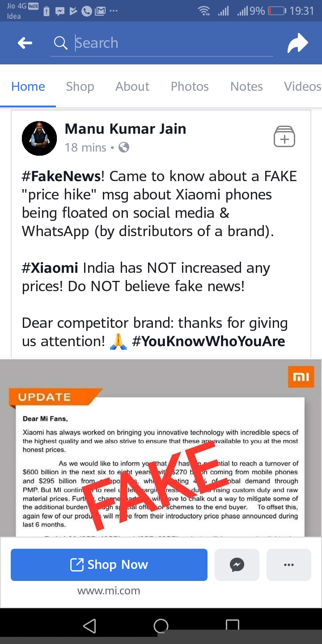Open the Photos tab

tap(190, 86)
